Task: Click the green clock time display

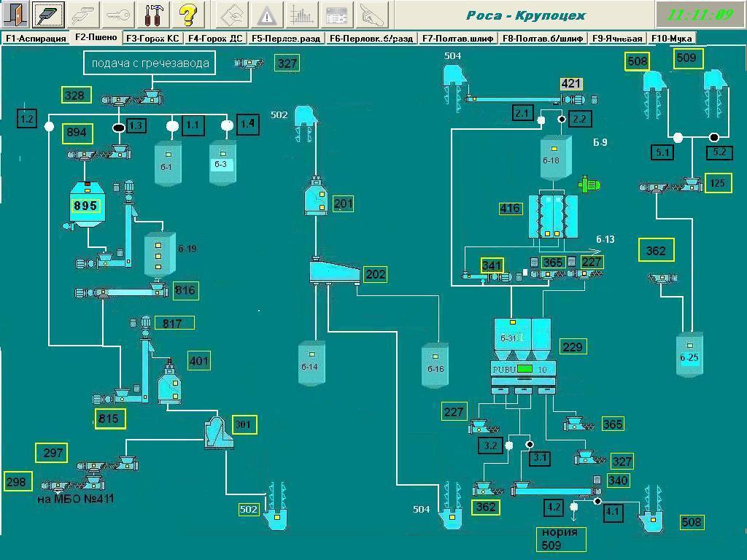Action: (x=700, y=15)
